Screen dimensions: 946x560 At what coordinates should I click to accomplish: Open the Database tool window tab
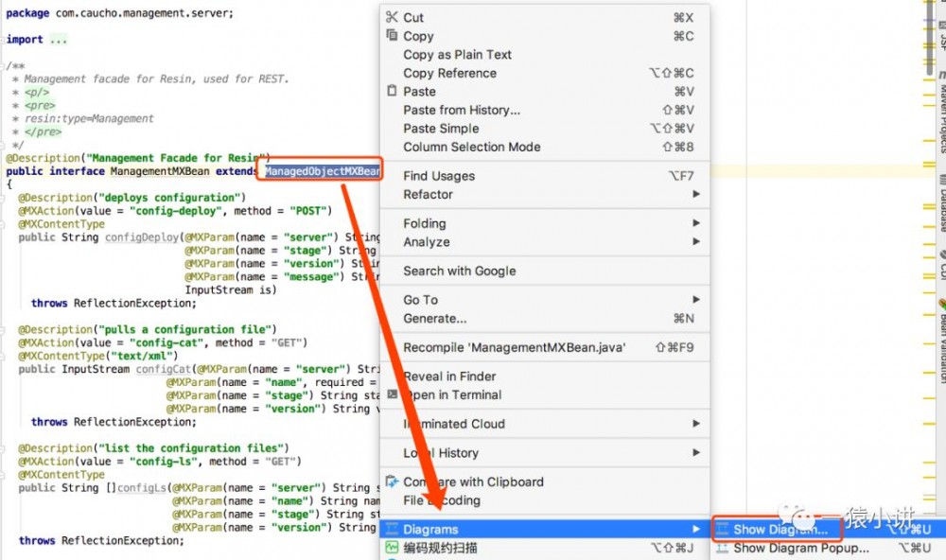(x=942, y=202)
